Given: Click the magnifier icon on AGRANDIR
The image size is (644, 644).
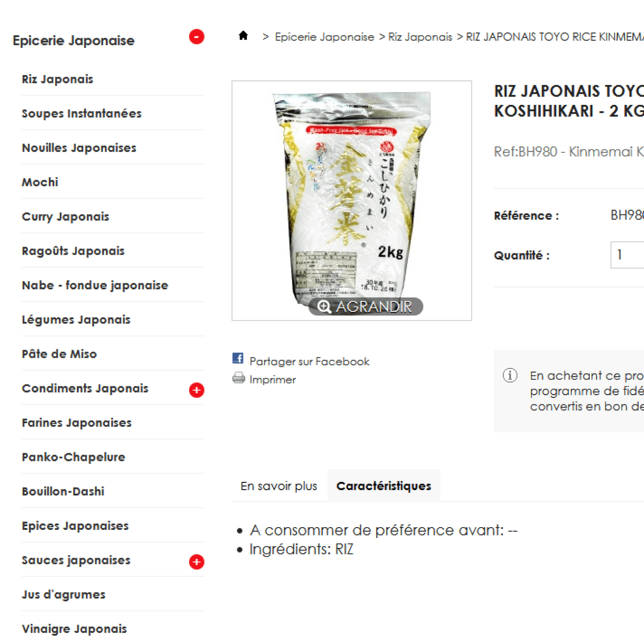Looking at the screenshot, I should pos(324,307).
